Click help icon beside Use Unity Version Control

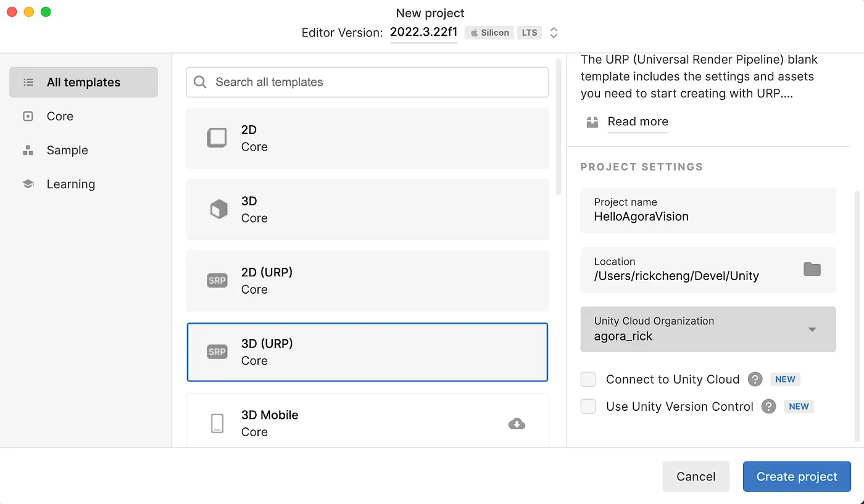pos(768,407)
